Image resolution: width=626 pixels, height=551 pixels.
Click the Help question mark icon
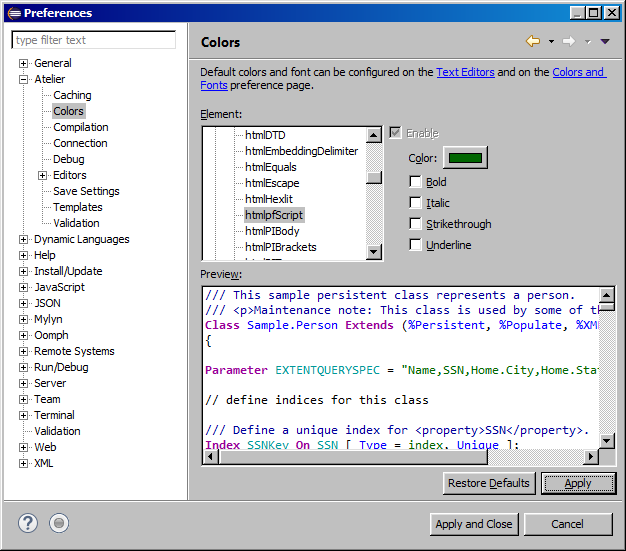(x=28, y=523)
